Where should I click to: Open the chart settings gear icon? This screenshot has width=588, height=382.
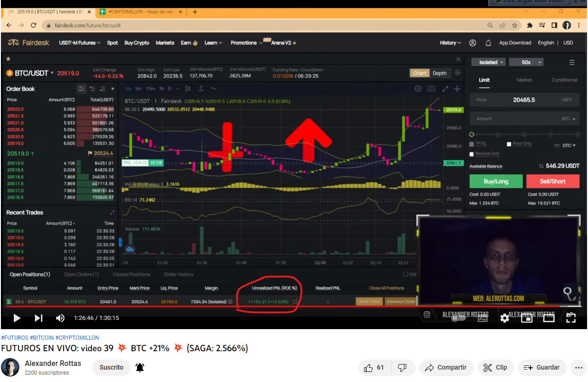(x=418, y=89)
